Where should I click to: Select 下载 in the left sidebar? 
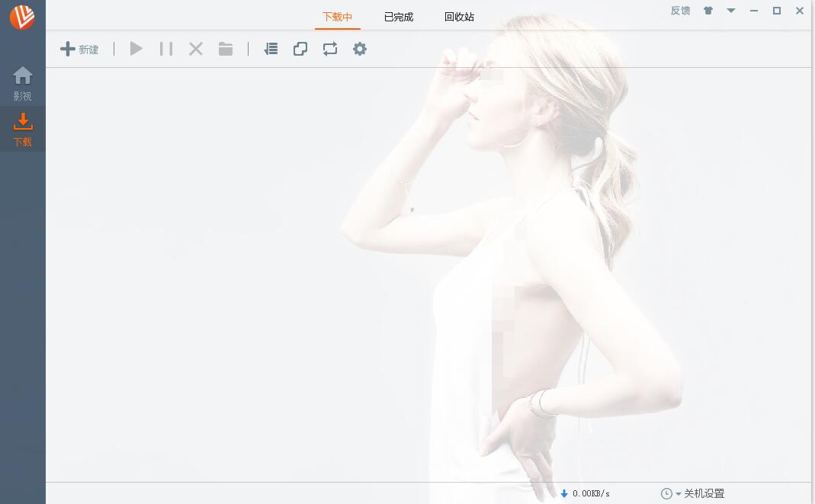(x=23, y=130)
